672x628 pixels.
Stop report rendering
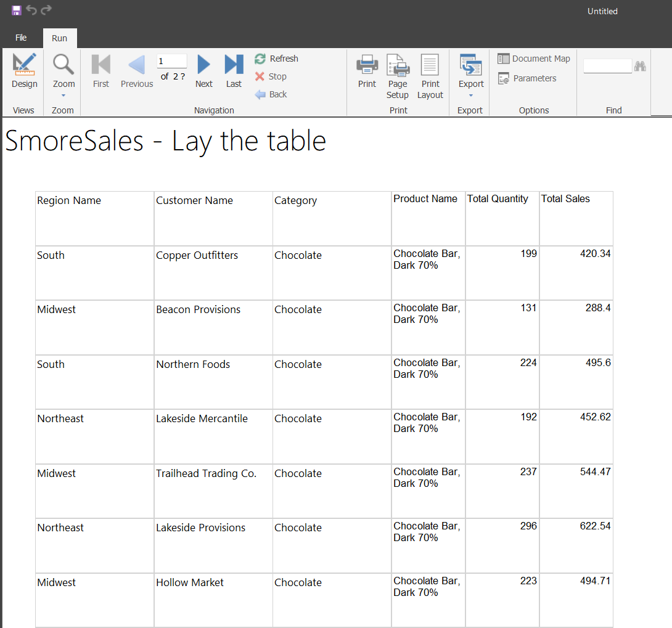(271, 76)
